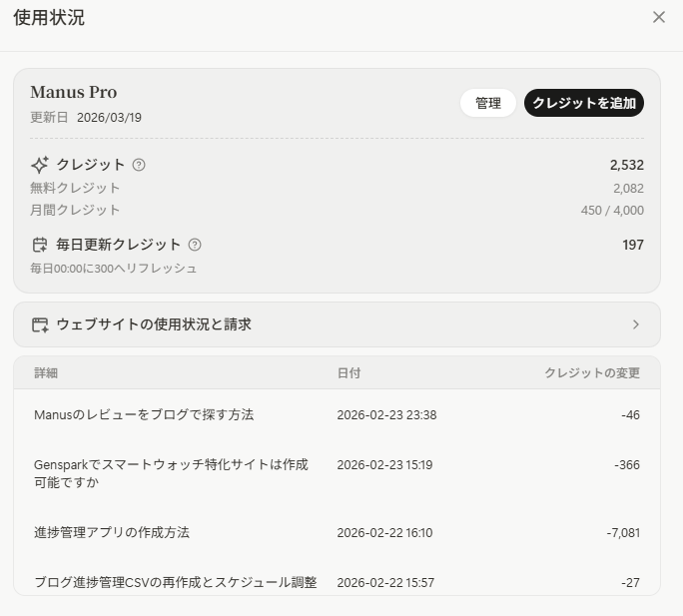Click the calendar daily refresh credits icon

(x=40, y=245)
